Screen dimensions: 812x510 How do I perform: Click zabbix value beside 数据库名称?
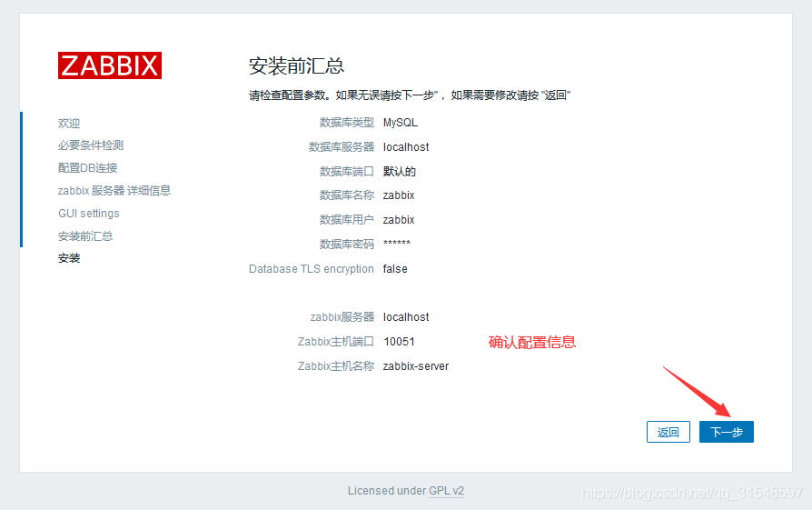tap(399, 195)
